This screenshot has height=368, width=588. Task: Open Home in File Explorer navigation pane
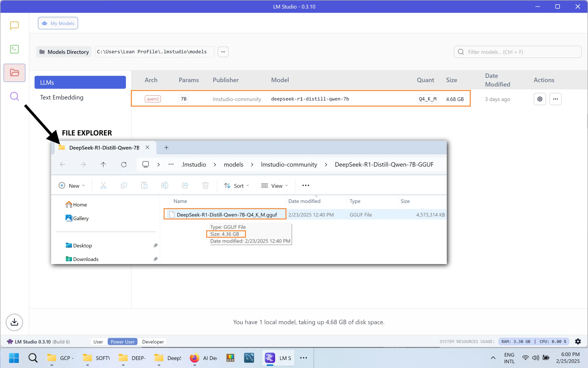76,205
